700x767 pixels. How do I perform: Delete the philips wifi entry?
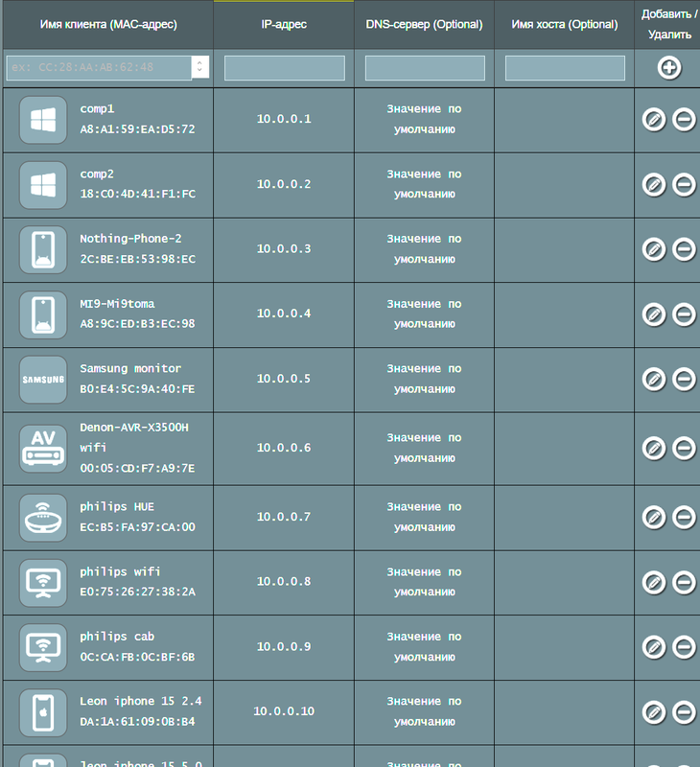tap(684, 582)
